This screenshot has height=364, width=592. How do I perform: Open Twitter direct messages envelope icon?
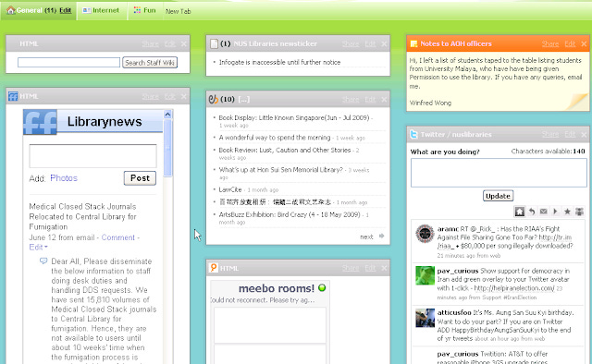(x=543, y=212)
